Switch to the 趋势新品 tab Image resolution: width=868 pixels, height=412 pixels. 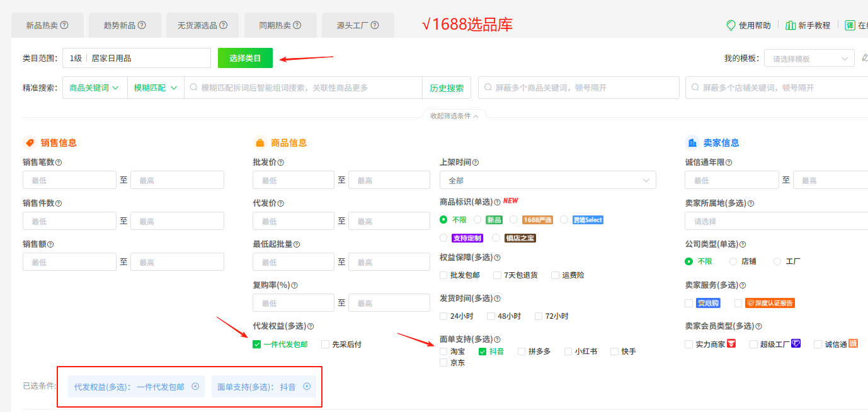coord(124,25)
